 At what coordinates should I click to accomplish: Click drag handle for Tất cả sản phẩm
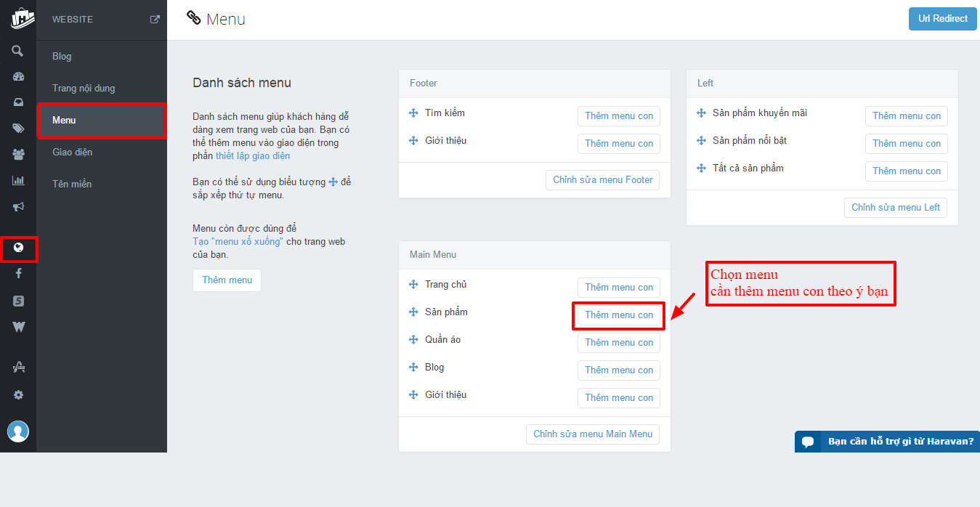[x=701, y=169]
